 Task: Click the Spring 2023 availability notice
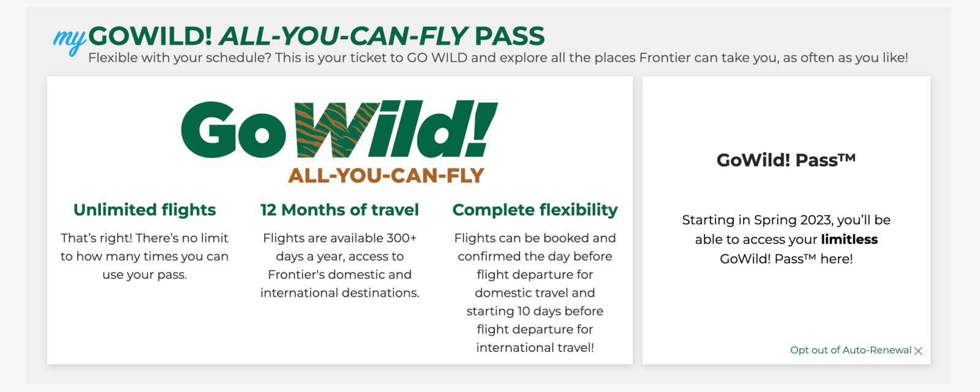(x=786, y=239)
